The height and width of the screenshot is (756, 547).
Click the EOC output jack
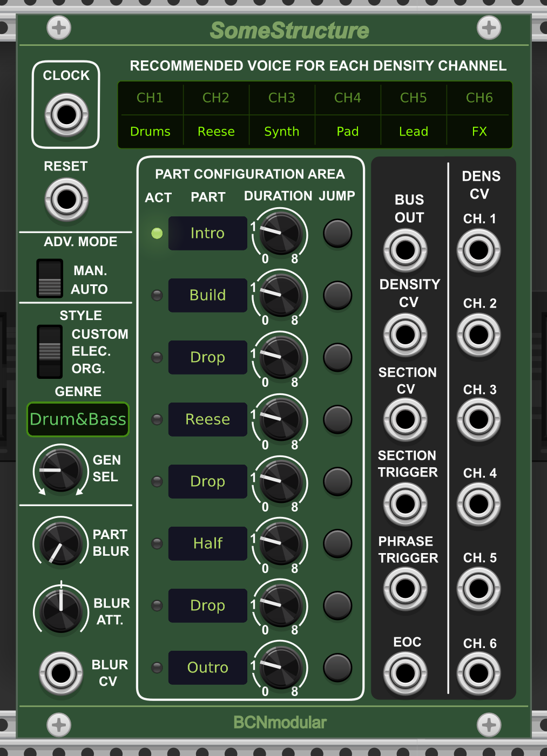405,673
